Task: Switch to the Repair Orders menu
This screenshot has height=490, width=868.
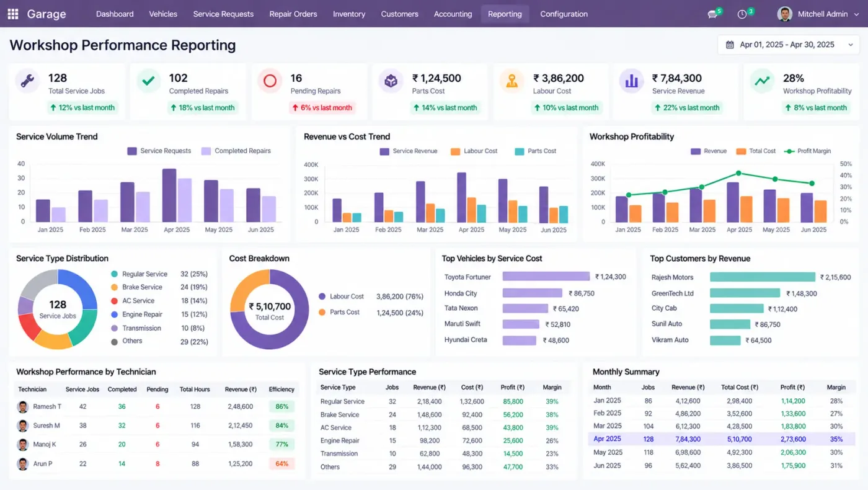Action: (x=293, y=14)
